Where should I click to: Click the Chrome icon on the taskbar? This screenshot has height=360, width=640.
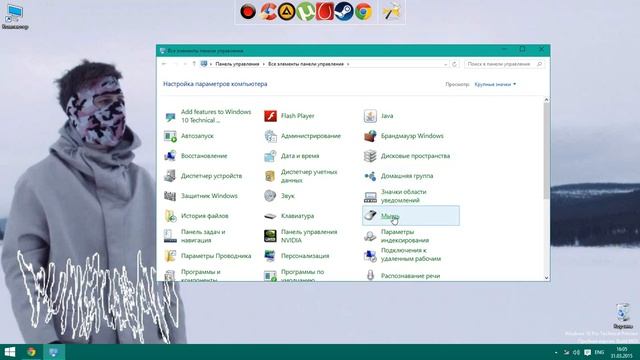[x=31, y=352]
